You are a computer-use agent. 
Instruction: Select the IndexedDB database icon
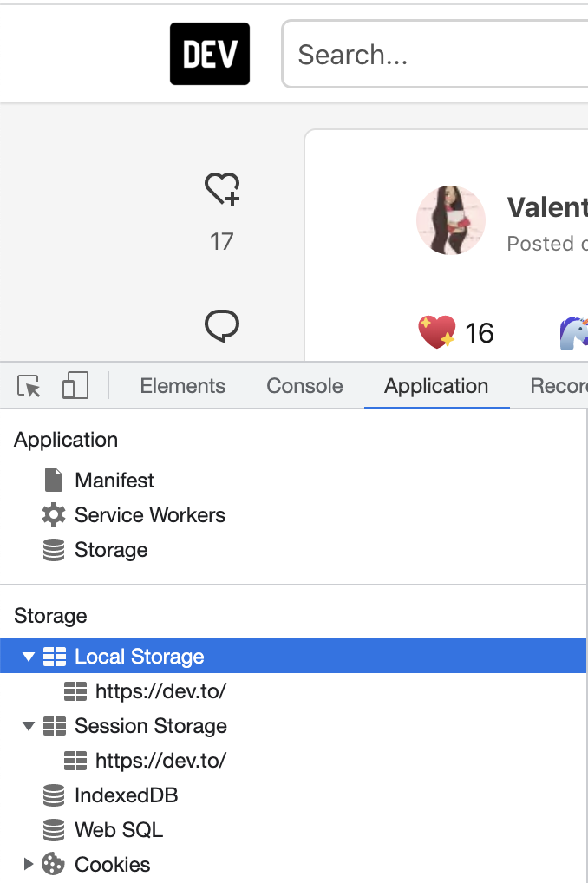pyautogui.click(x=54, y=795)
